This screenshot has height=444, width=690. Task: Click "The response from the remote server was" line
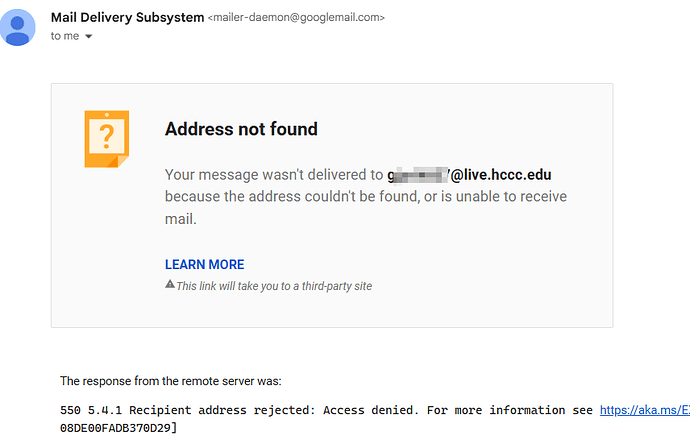coord(171,381)
